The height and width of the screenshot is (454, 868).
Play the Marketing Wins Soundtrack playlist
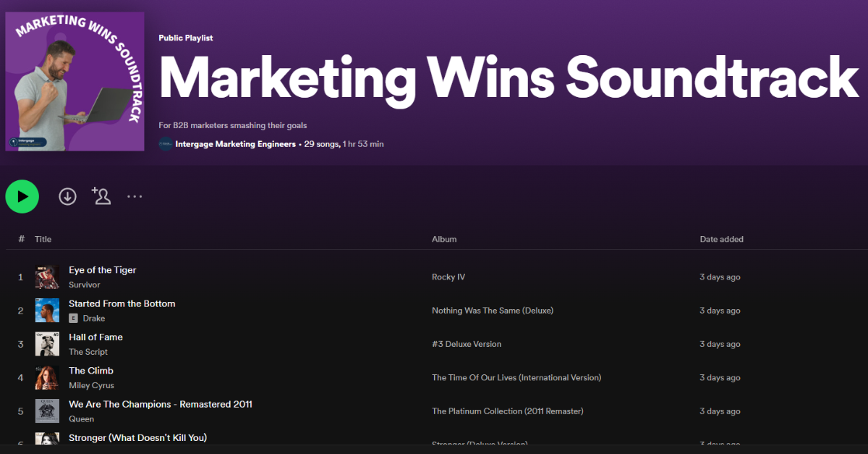(x=22, y=196)
